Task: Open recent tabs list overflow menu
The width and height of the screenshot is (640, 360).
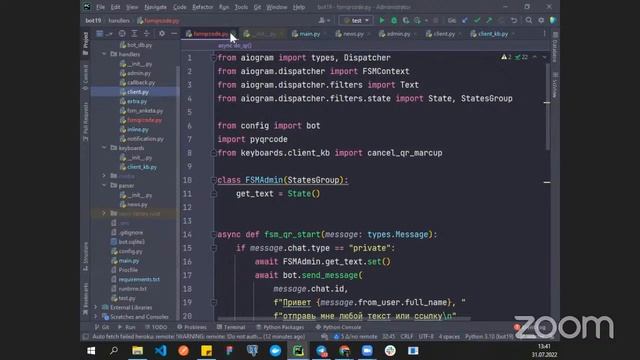Action: click(544, 34)
